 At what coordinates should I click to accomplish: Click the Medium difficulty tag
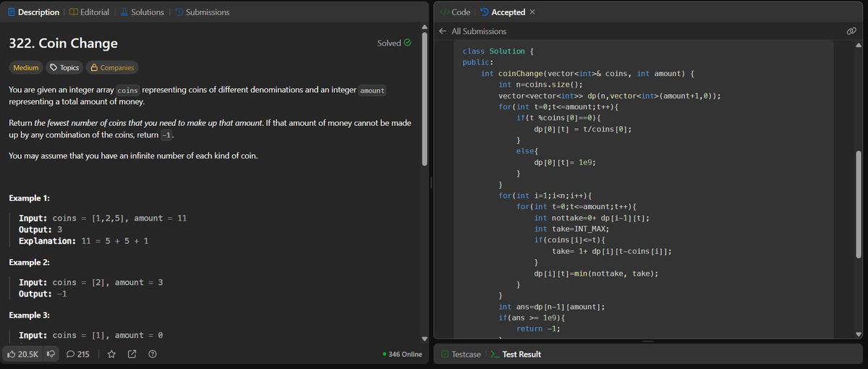tap(26, 68)
